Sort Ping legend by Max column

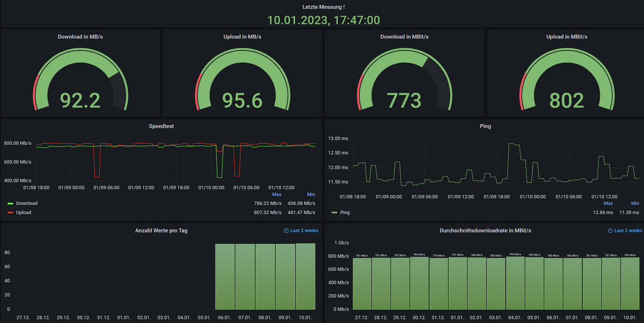(x=608, y=203)
